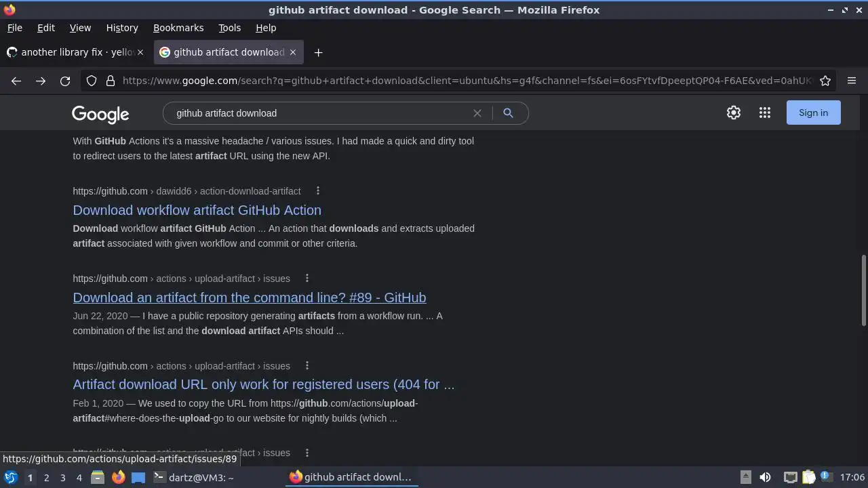
Task: Reload the current page
Action: 65,81
